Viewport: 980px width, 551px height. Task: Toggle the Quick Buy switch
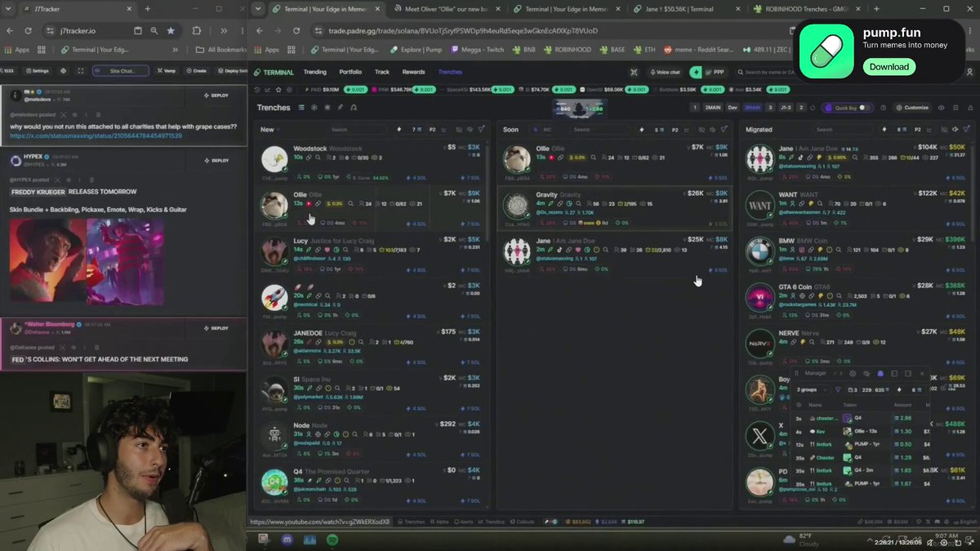863,108
